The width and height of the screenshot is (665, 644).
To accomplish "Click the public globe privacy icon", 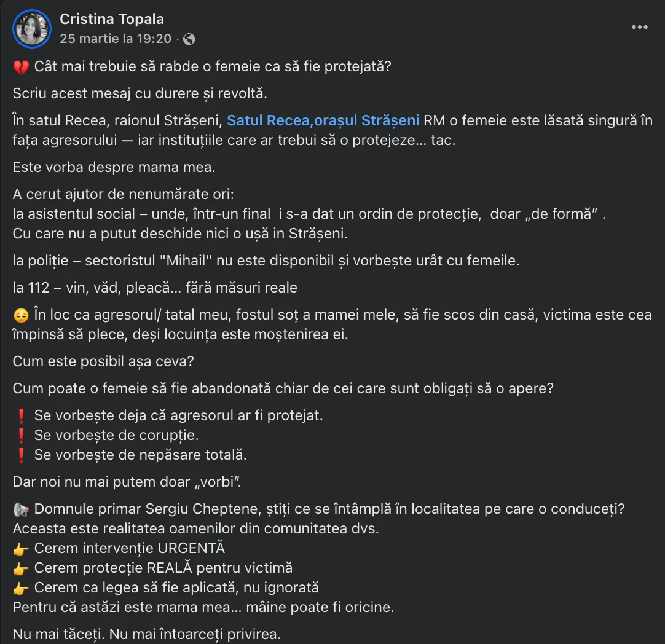I will pyautogui.click(x=189, y=39).
